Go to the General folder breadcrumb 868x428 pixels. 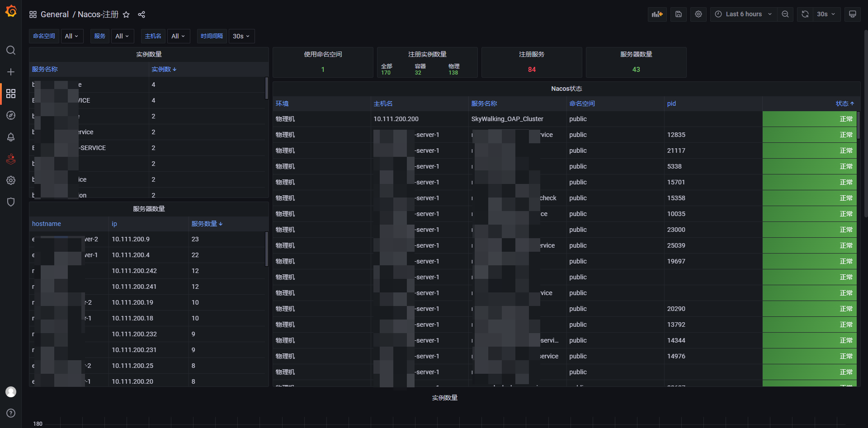tap(55, 14)
